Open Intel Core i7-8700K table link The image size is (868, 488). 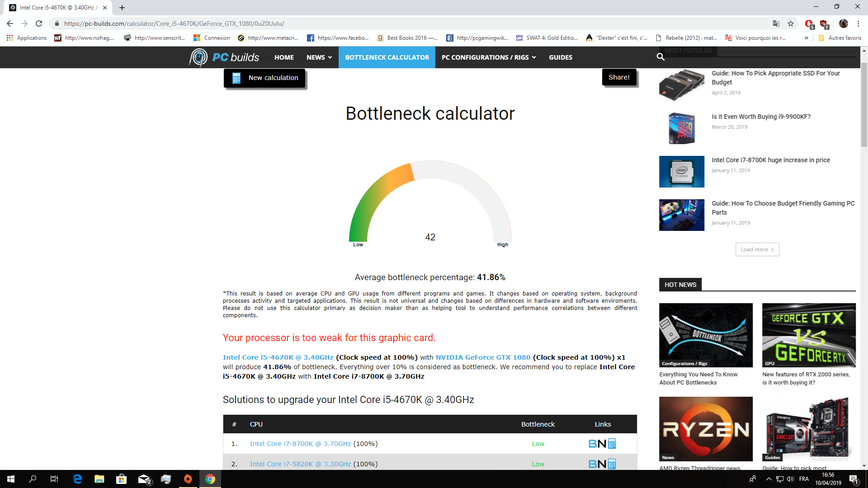click(x=300, y=444)
